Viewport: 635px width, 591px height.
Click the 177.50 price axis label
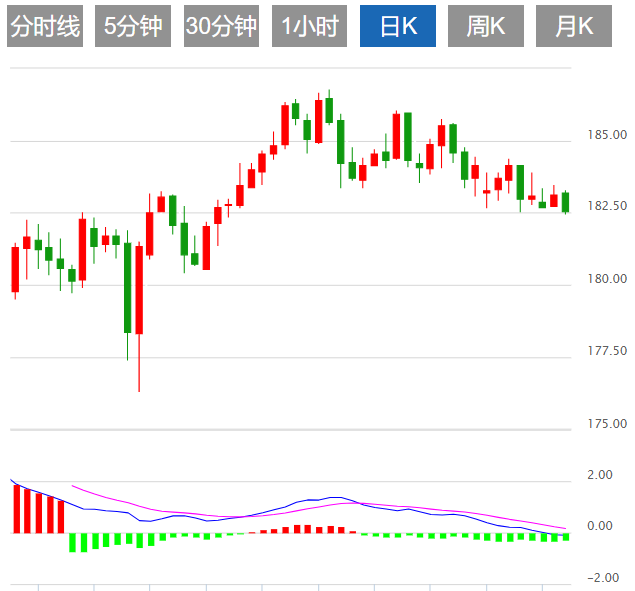pyautogui.click(x=607, y=350)
